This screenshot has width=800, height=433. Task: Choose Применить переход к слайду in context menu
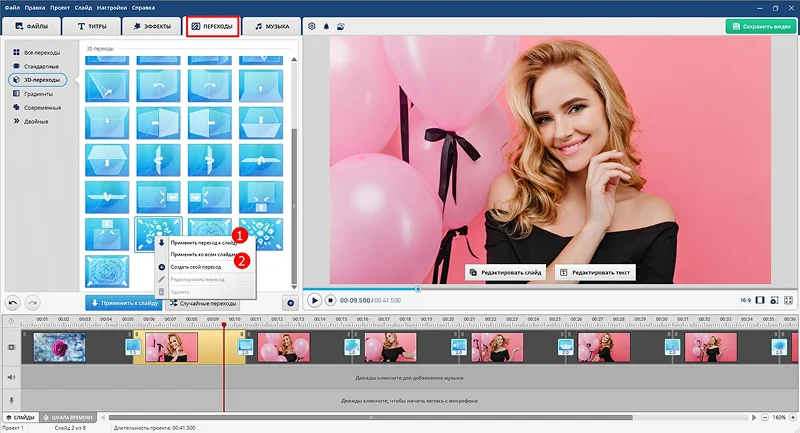[203, 243]
